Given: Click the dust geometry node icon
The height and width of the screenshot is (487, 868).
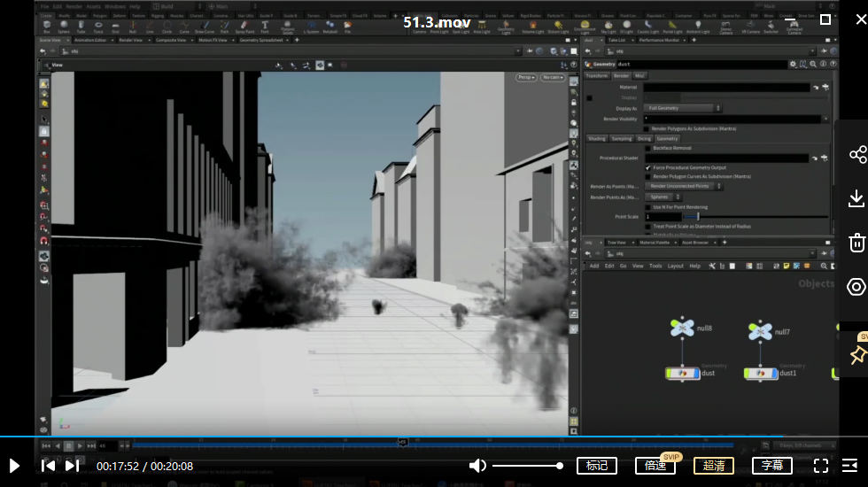Looking at the screenshot, I should (x=682, y=374).
